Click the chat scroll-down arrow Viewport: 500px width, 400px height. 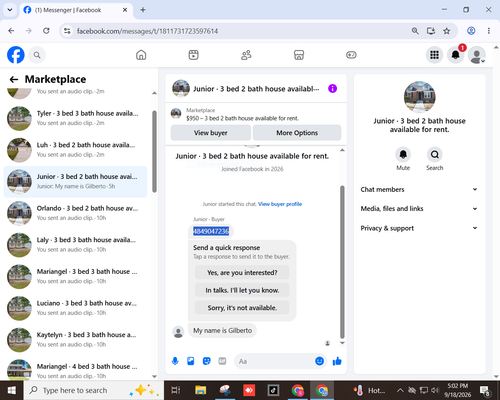342,343
